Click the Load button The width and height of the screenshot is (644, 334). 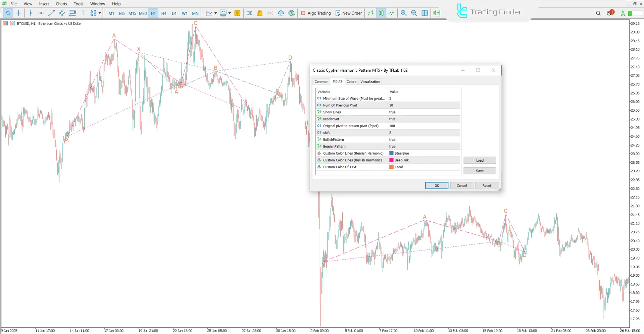click(480, 160)
